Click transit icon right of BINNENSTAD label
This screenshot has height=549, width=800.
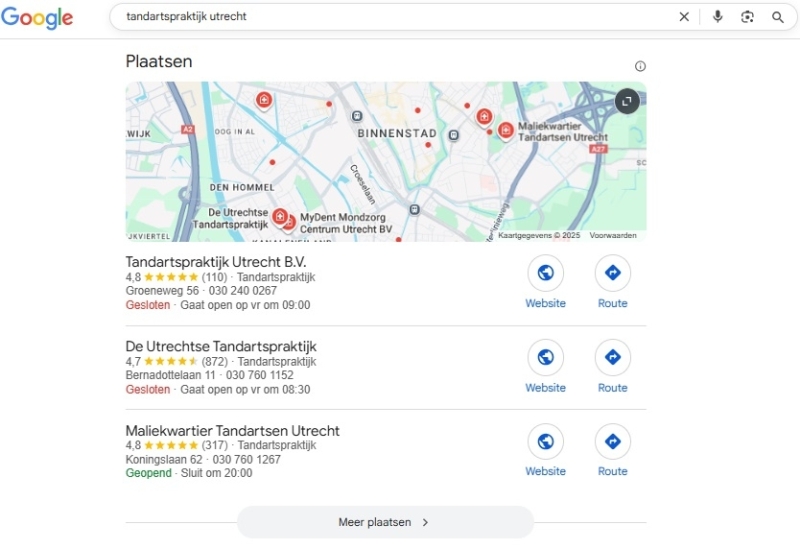pyautogui.click(x=454, y=135)
